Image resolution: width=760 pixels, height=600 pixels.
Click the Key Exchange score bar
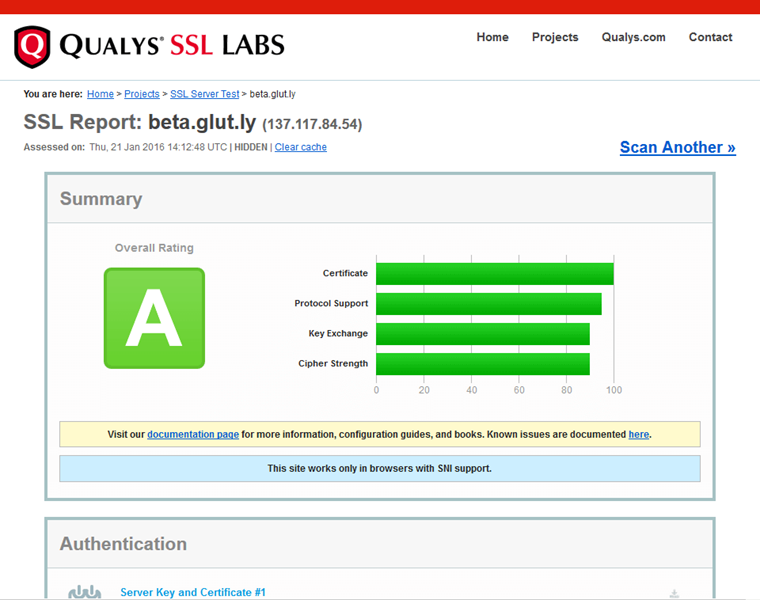[483, 334]
